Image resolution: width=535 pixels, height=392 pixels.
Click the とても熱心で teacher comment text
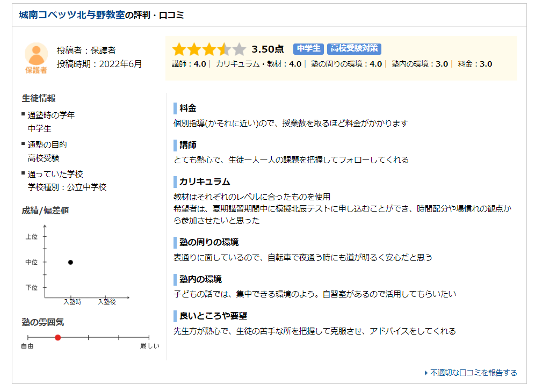coord(291,159)
